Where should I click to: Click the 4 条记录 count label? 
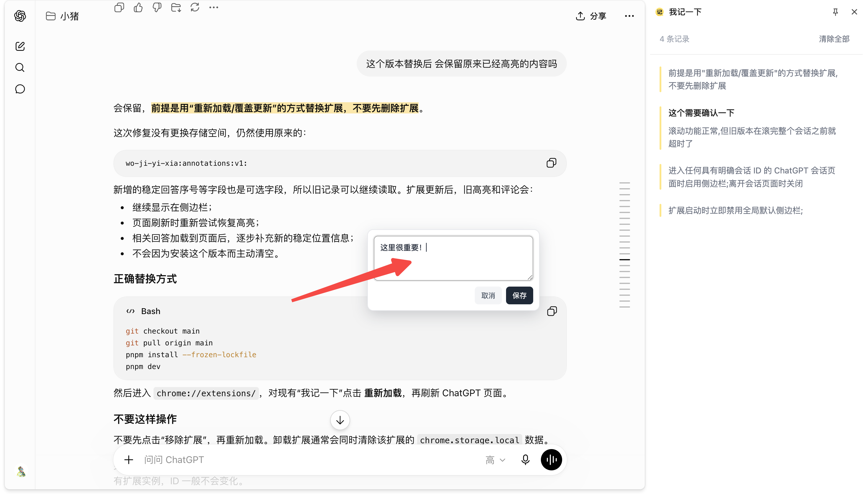[x=674, y=39]
